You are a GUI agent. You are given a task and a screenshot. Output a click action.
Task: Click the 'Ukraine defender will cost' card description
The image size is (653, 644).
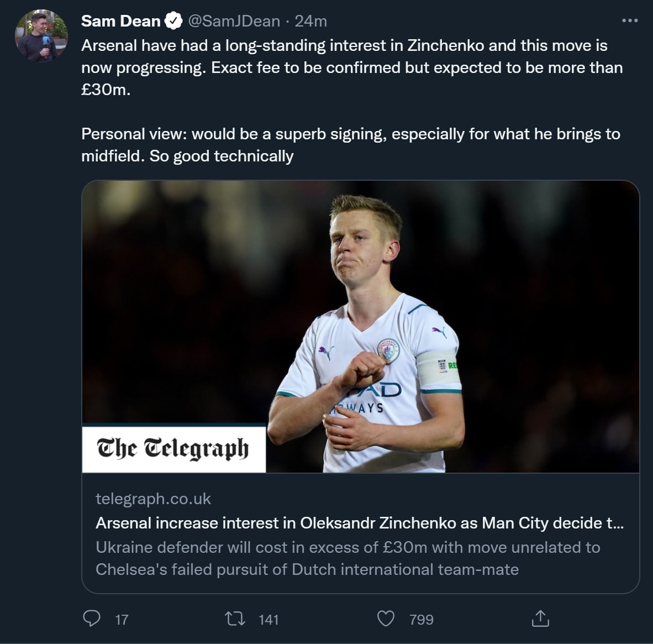click(347, 558)
